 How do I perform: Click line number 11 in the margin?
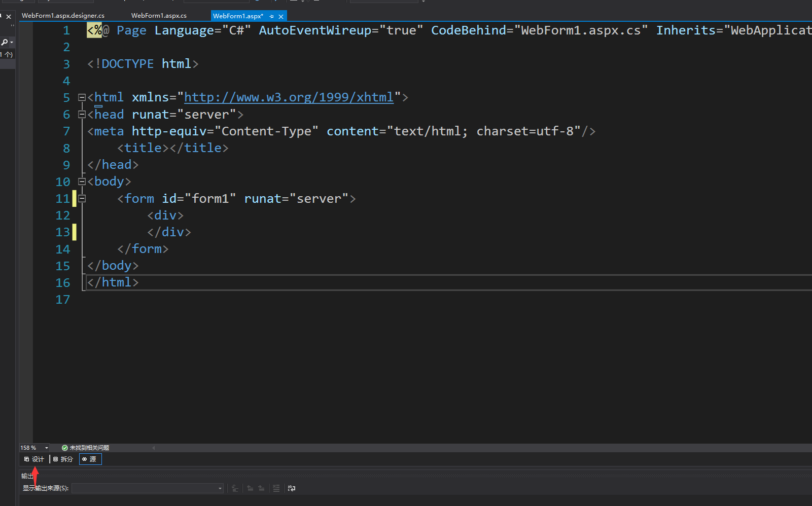click(x=62, y=198)
